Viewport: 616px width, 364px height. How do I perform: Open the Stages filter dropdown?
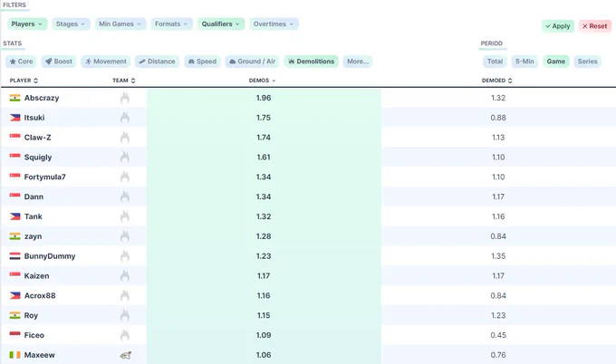[71, 24]
